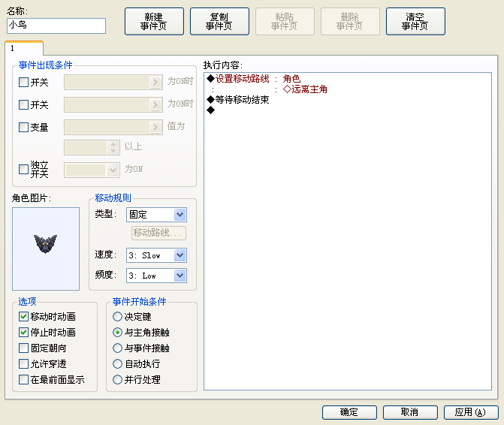
Task: Click the 复制事件页 button
Action: click(x=219, y=22)
